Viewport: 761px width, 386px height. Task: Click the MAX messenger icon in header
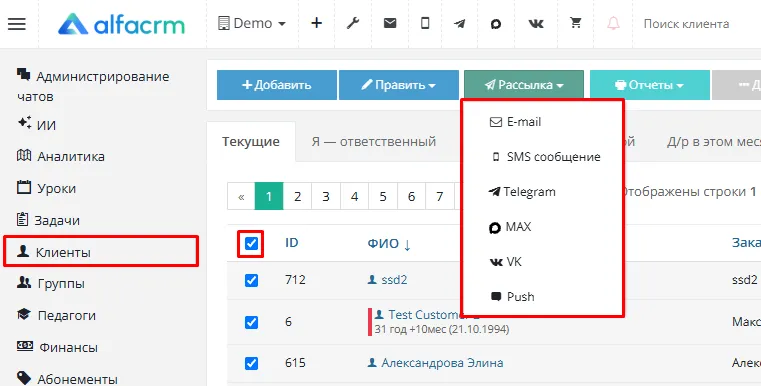pyautogui.click(x=496, y=23)
